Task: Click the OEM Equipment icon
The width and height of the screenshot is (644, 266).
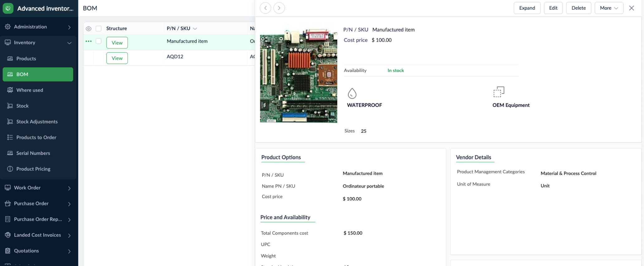Action: pos(499,92)
